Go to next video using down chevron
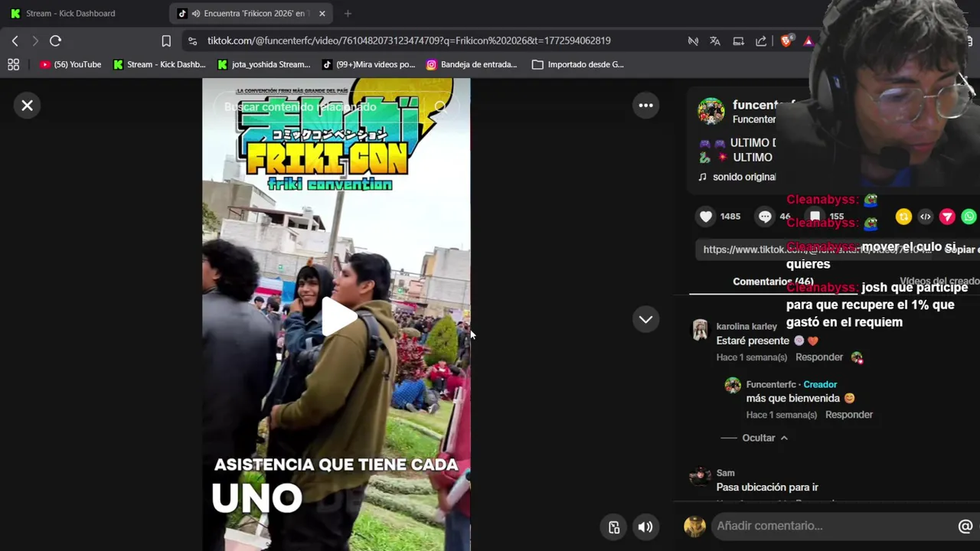Viewport: 980px width, 551px height. point(645,319)
